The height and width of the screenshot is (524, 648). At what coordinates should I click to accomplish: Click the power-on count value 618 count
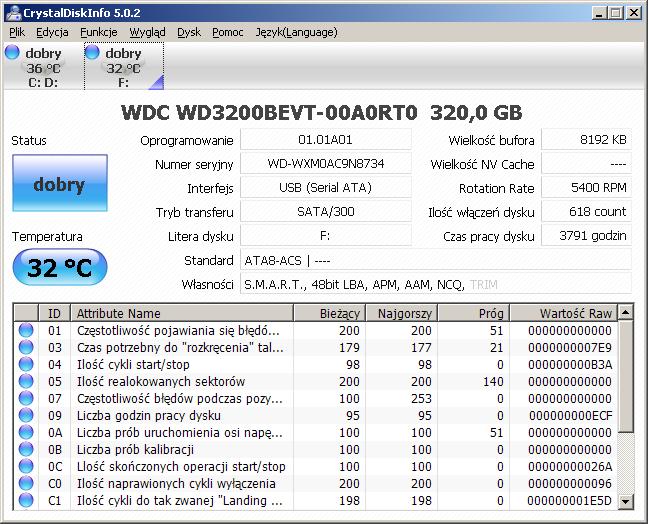pyautogui.click(x=586, y=212)
